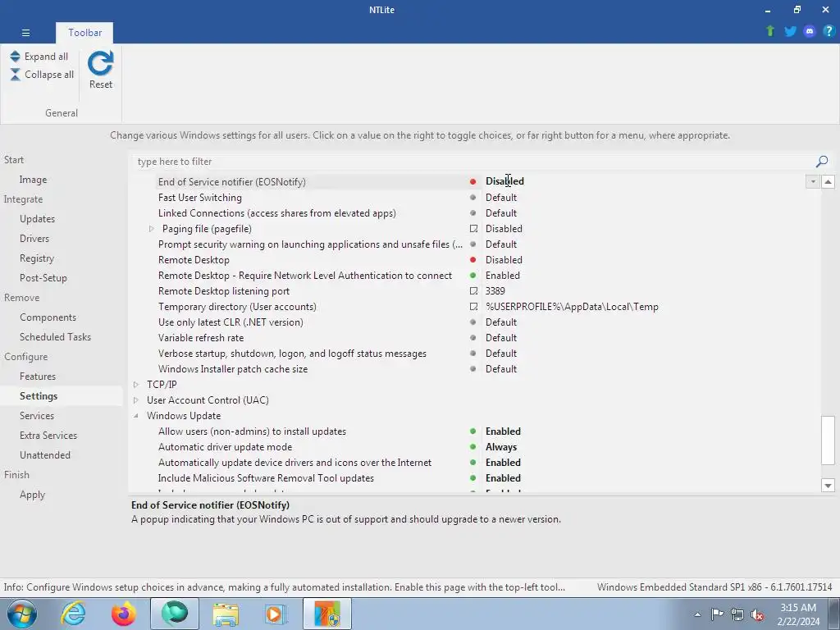Viewport: 840px width, 630px height.
Task: Open the Scheduled Tasks page
Action: click(x=55, y=337)
